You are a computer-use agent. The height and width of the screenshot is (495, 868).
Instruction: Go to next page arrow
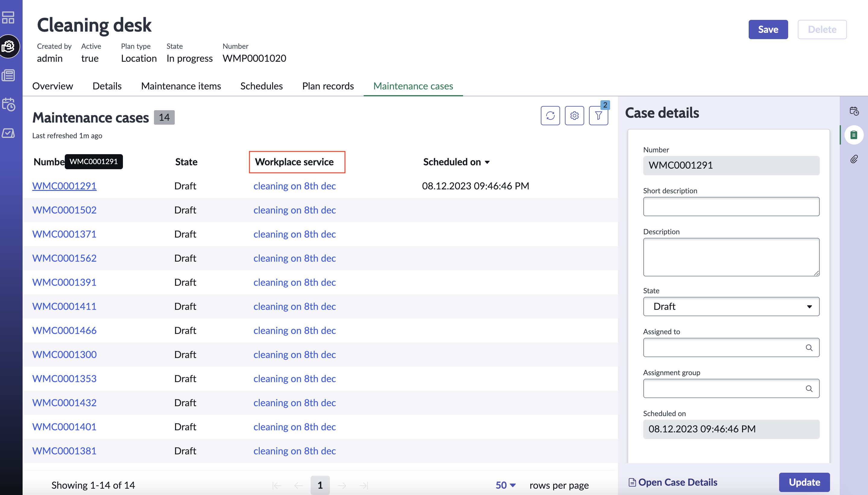342,485
